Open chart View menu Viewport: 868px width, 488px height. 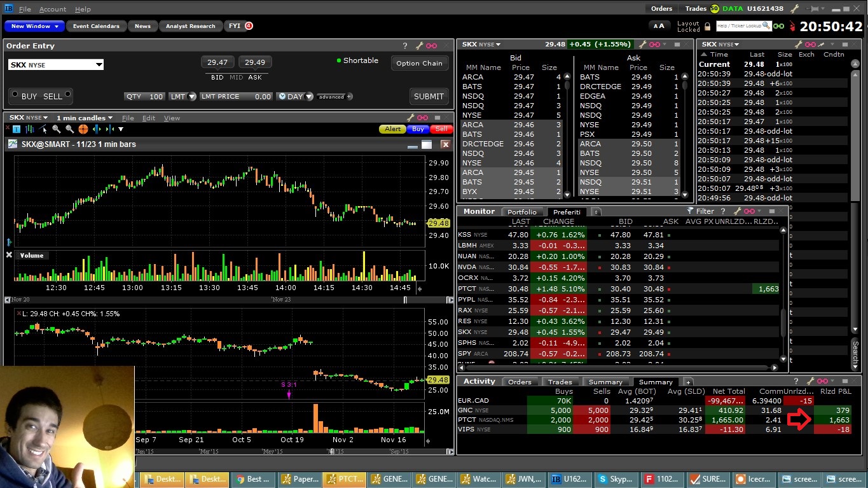[x=172, y=118]
